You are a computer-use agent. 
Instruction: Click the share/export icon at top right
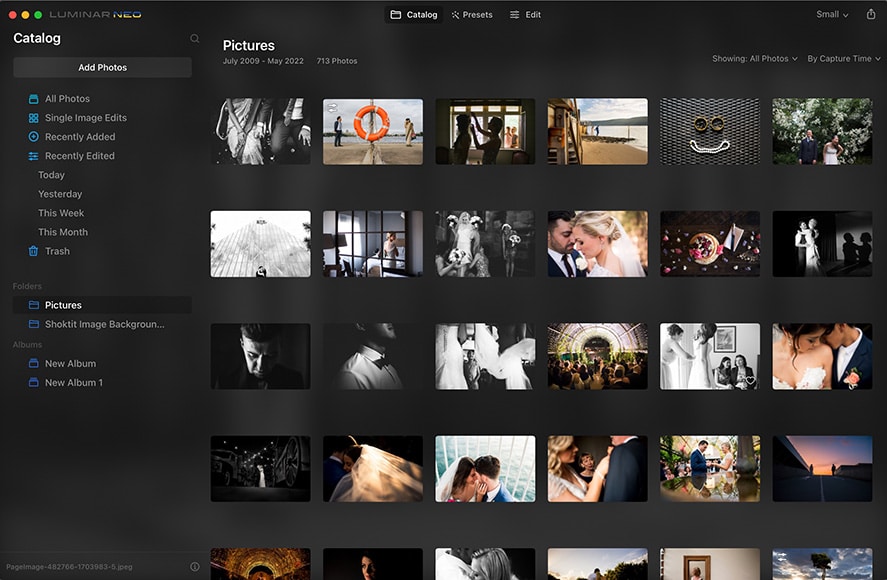pos(871,14)
